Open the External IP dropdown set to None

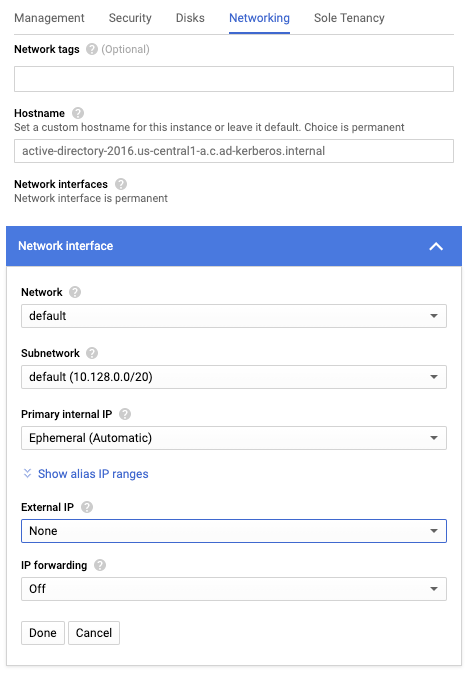[x=234, y=531]
